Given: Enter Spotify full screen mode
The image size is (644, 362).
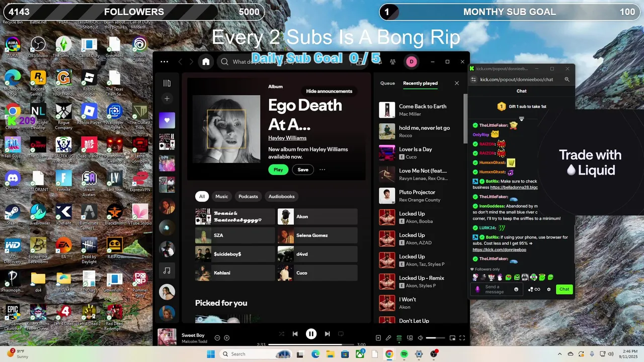Looking at the screenshot, I should click(x=462, y=338).
